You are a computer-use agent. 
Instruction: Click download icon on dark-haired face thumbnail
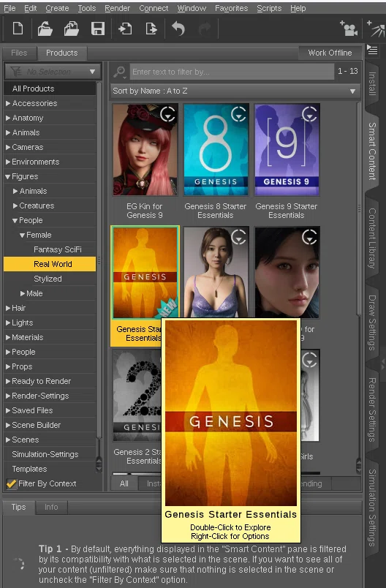[x=309, y=237]
